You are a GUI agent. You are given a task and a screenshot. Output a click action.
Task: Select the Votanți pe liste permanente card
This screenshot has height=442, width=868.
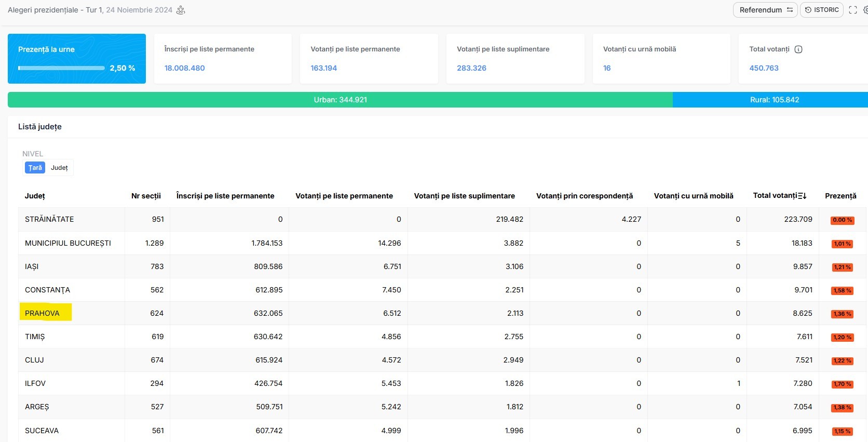click(369, 59)
